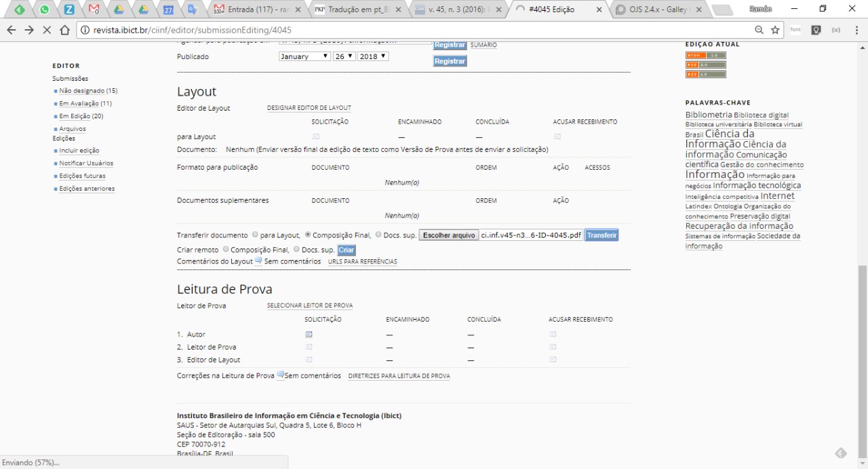Switch to the pinned WhatsApp tab

pos(45,10)
